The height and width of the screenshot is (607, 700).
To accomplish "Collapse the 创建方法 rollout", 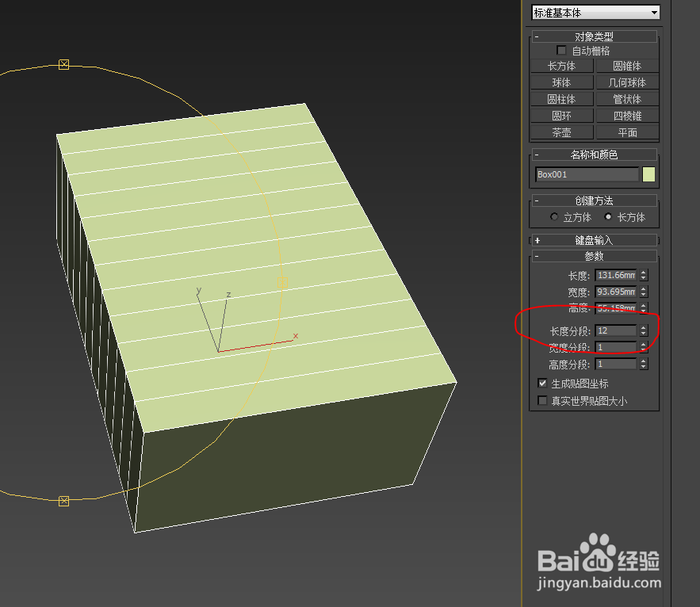I will [594, 200].
